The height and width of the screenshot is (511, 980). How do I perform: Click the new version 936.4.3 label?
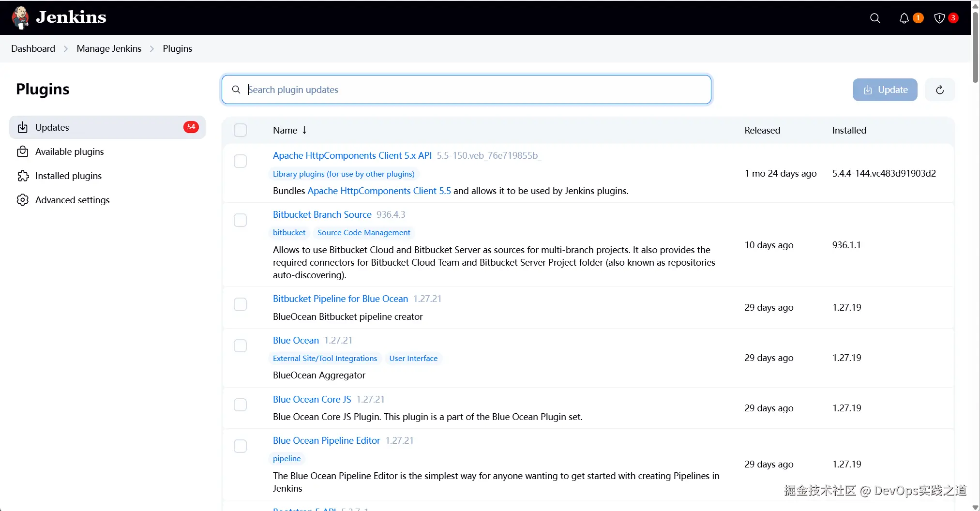pyautogui.click(x=391, y=214)
